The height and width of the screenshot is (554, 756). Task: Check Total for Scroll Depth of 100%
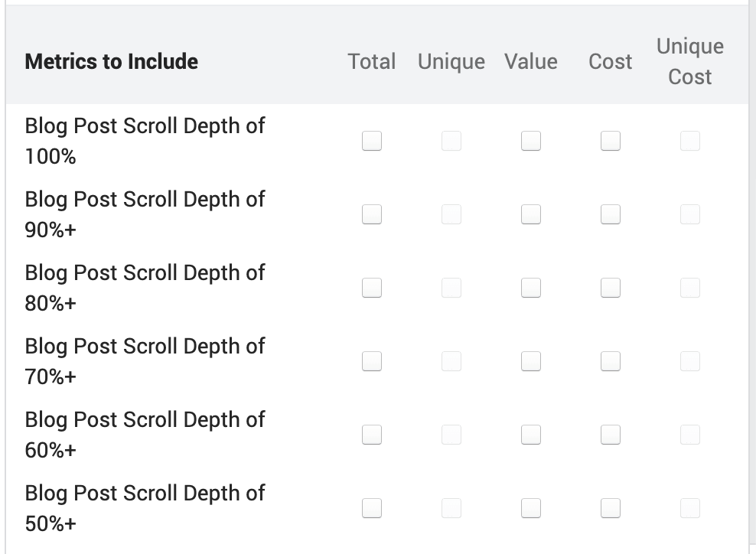click(x=372, y=141)
